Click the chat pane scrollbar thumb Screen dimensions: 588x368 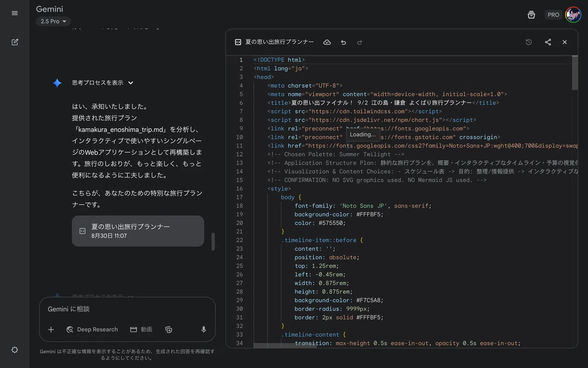tap(213, 241)
